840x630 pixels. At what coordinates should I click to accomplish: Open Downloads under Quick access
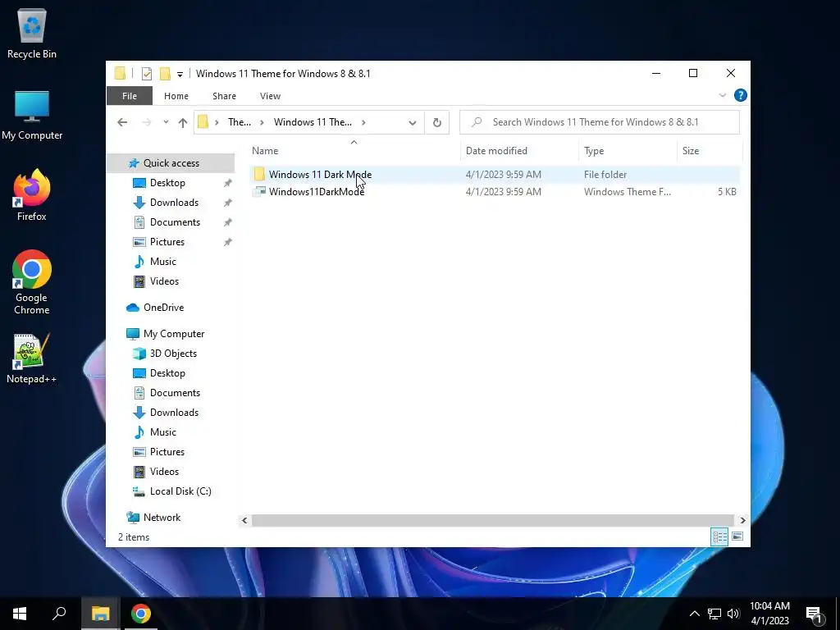(x=174, y=203)
